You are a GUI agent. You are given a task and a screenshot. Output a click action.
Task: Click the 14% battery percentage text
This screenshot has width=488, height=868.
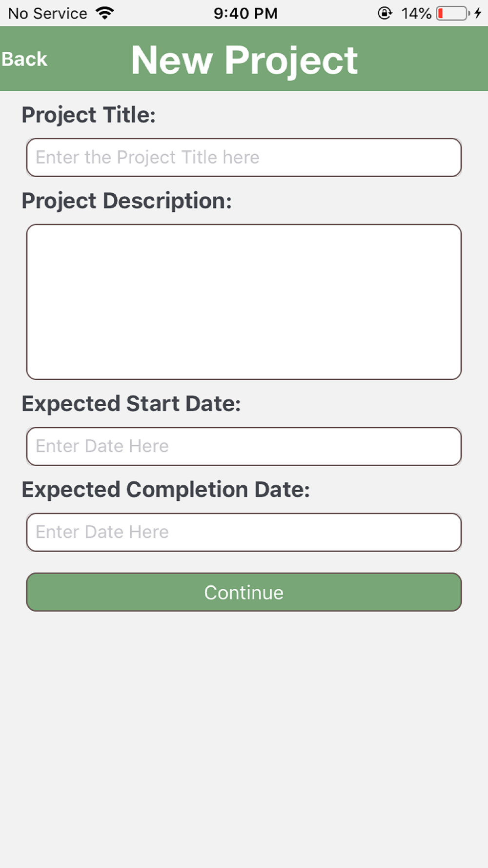(x=416, y=13)
